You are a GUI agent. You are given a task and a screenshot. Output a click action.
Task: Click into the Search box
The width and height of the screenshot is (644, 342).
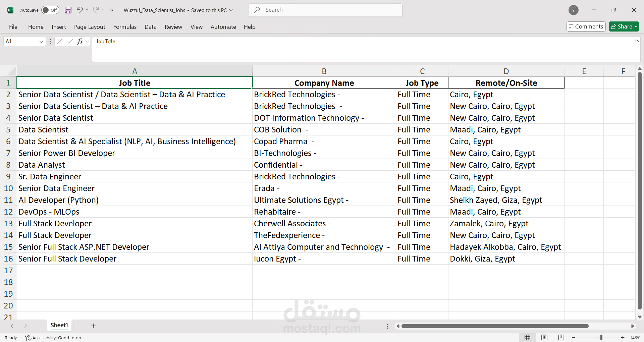click(325, 10)
